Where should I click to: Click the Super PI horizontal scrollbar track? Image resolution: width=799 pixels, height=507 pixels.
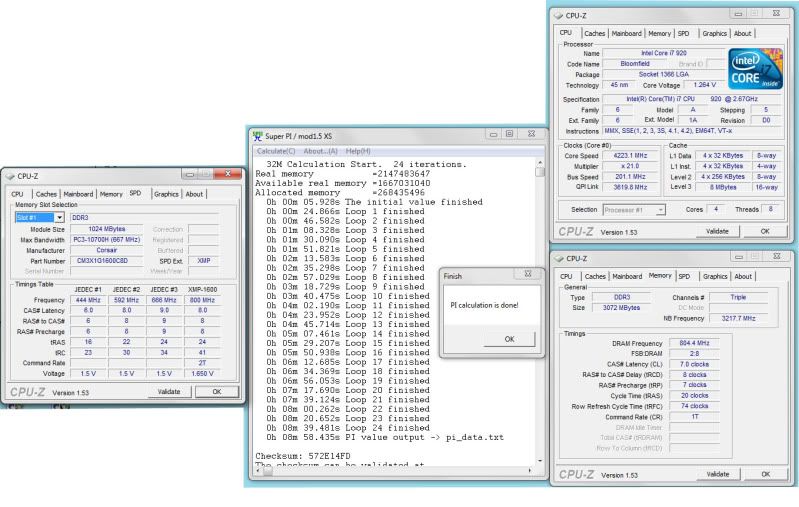click(400, 470)
